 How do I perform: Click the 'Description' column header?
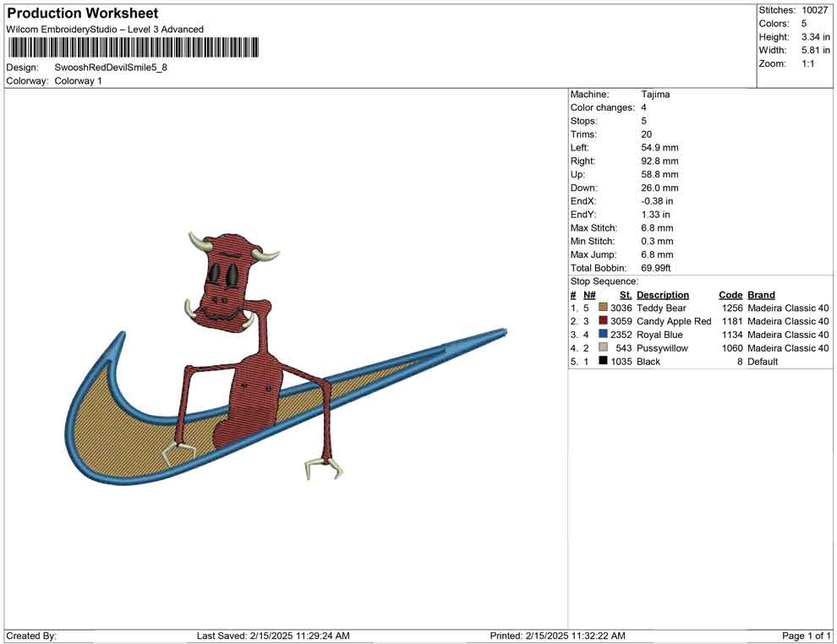click(663, 295)
